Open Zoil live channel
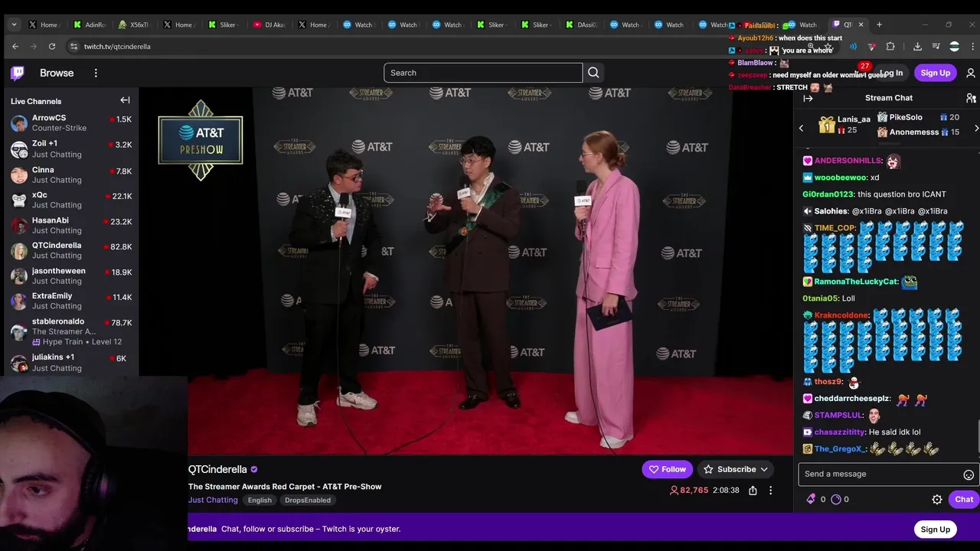The image size is (980, 551). (x=70, y=148)
